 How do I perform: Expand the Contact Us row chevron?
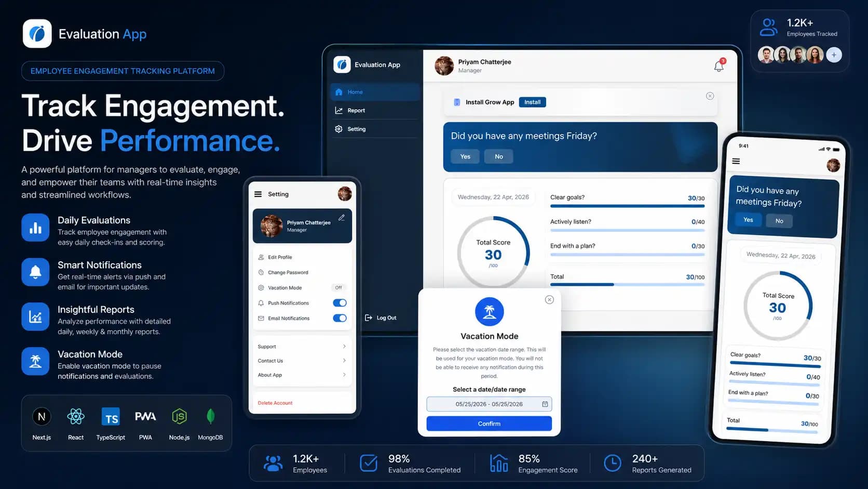pyautogui.click(x=344, y=361)
